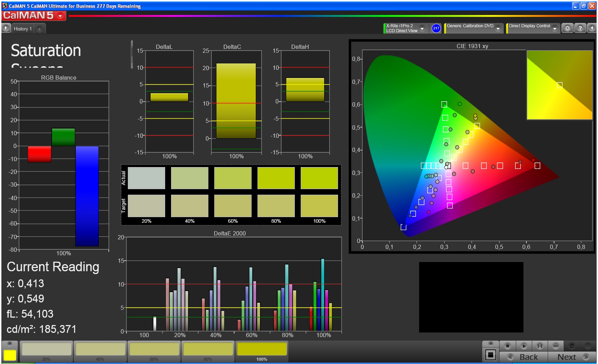
Task: Click the infinity continuous loop icon
Action: click(556, 346)
